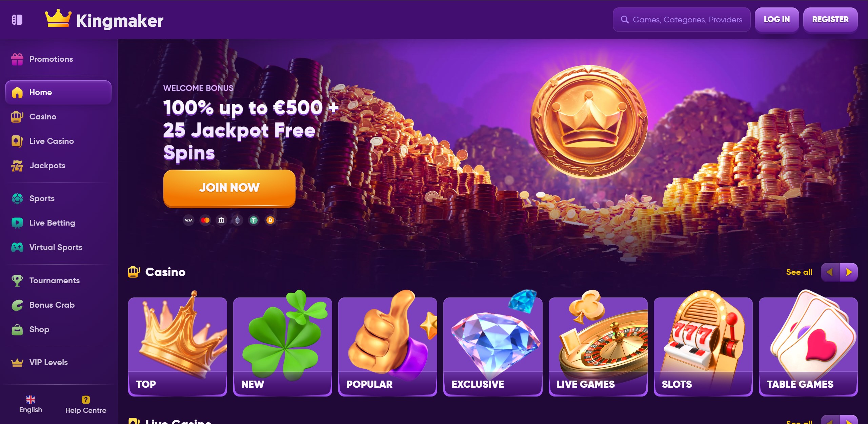Click the Jackpots 777 icon

click(17, 166)
